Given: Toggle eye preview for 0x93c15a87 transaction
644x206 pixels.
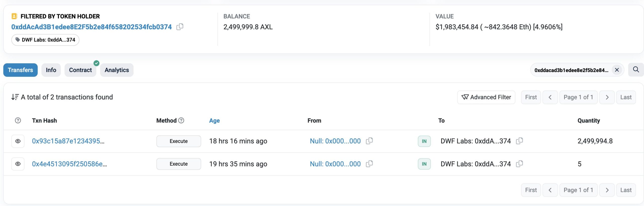Looking at the screenshot, I should [x=18, y=141].
